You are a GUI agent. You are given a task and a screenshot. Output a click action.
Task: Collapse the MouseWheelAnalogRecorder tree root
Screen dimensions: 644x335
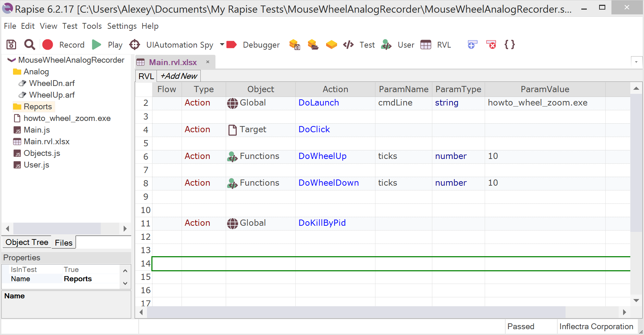pyautogui.click(x=12, y=60)
